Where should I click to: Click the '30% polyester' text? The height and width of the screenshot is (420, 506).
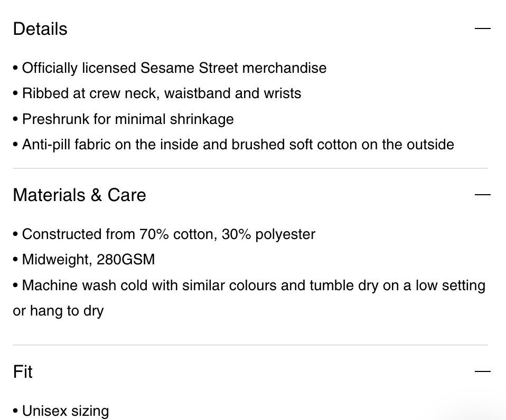[x=268, y=234]
